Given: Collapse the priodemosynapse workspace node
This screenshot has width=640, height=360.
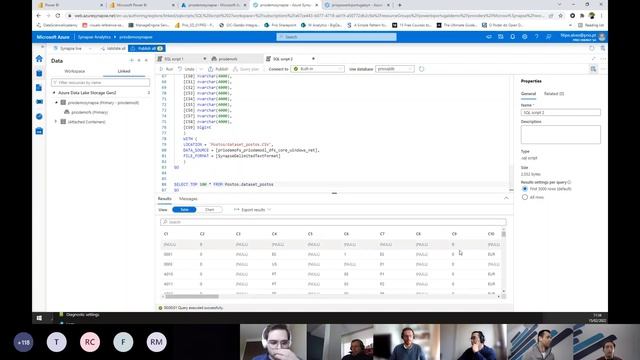Looking at the screenshot, I should [x=57, y=103].
